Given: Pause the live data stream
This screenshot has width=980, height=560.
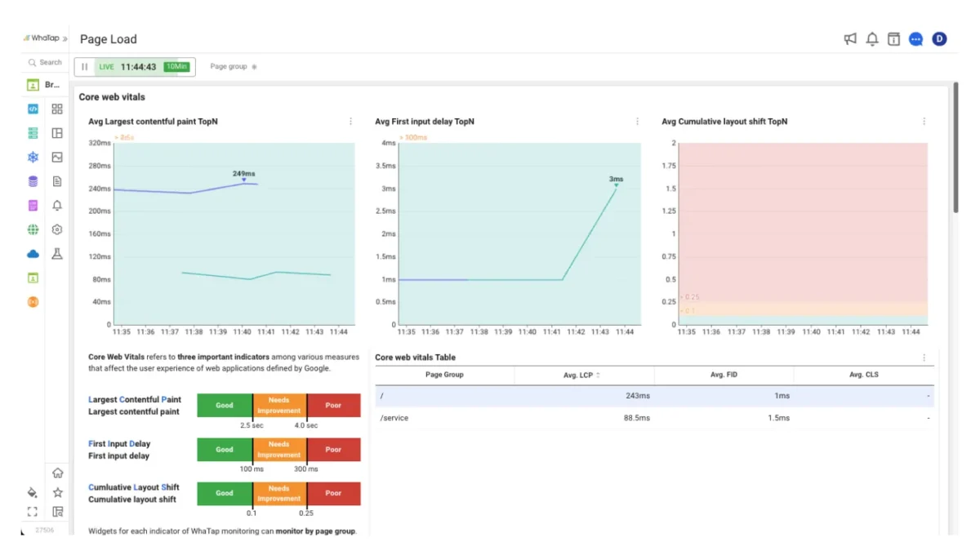Looking at the screenshot, I should click(x=85, y=67).
